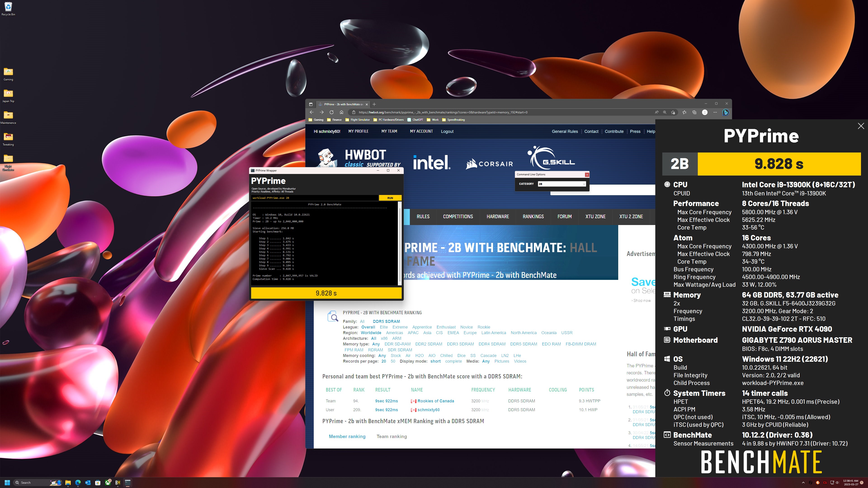Close the BenchMate PYPrime result panel
Viewport: 868px width, 488px height.
point(861,126)
